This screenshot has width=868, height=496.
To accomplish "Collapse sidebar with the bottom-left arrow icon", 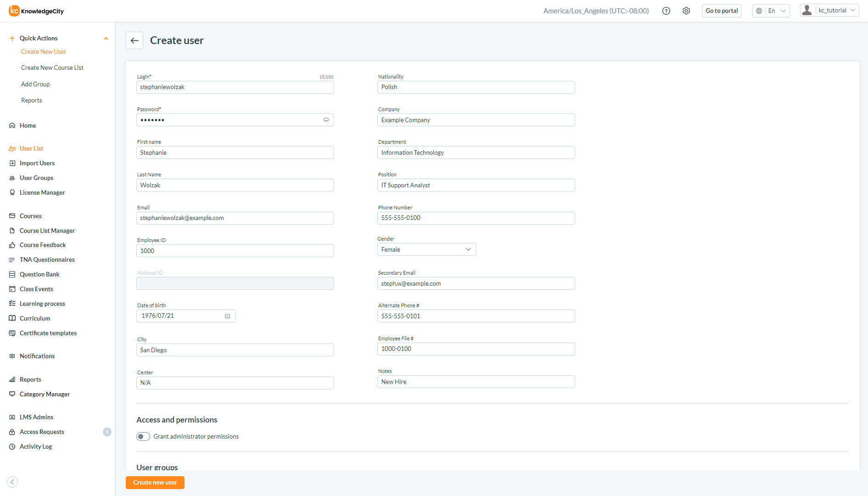I will click(x=12, y=482).
